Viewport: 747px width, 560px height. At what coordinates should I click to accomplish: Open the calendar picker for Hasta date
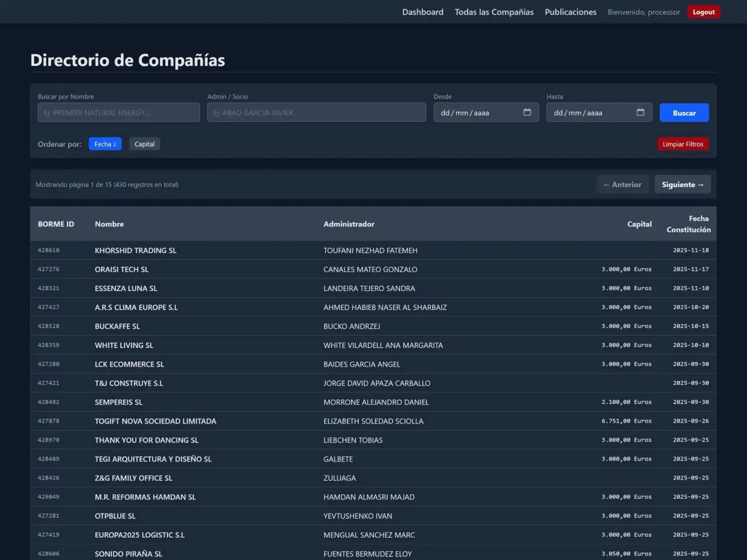pyautogui.click(x=640, y=112)
